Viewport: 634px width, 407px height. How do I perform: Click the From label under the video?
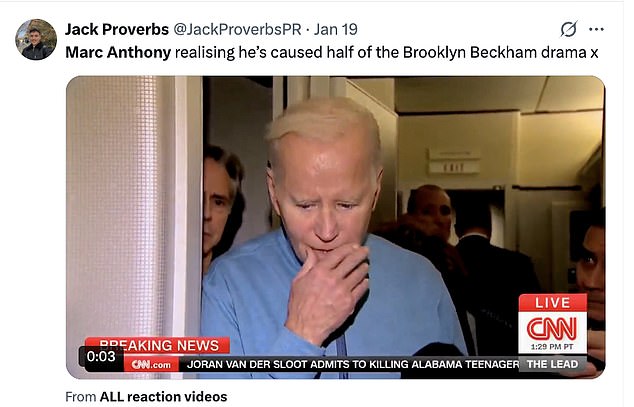pyautogui.click(x=80, y=396)
